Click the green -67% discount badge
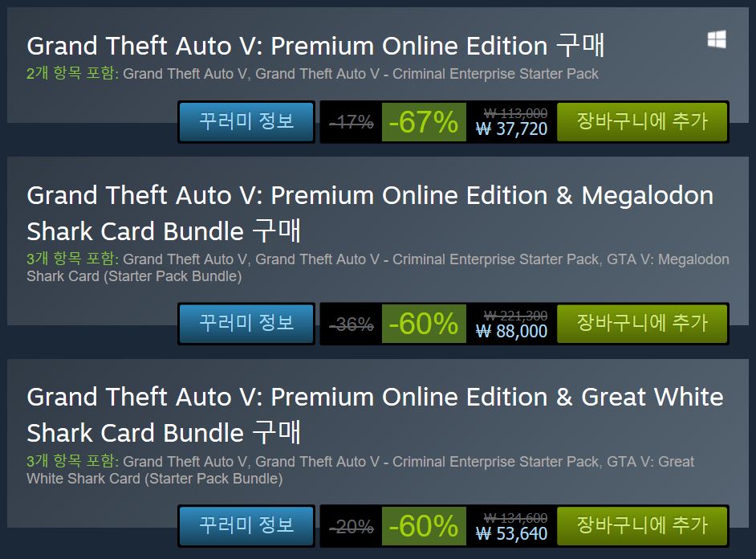 [x=424, y=122]
